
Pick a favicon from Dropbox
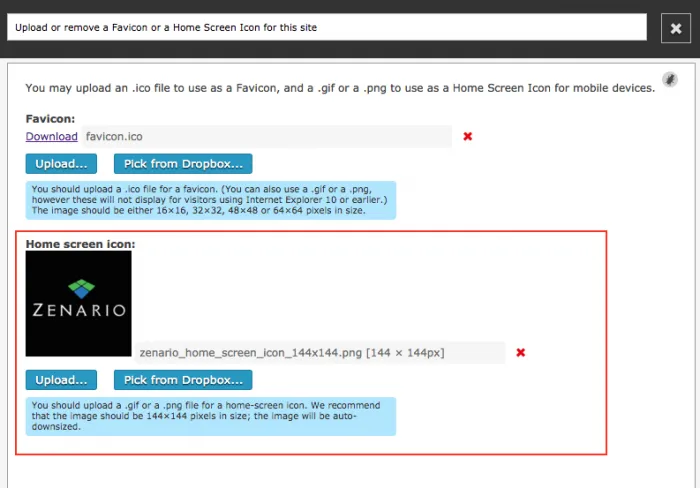183,164
